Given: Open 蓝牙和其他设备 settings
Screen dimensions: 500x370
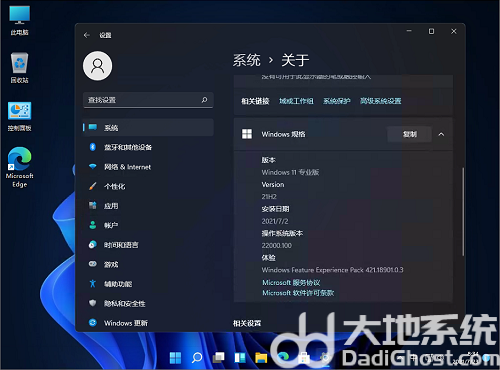Looking at the screenshot, I should [148, 147].
